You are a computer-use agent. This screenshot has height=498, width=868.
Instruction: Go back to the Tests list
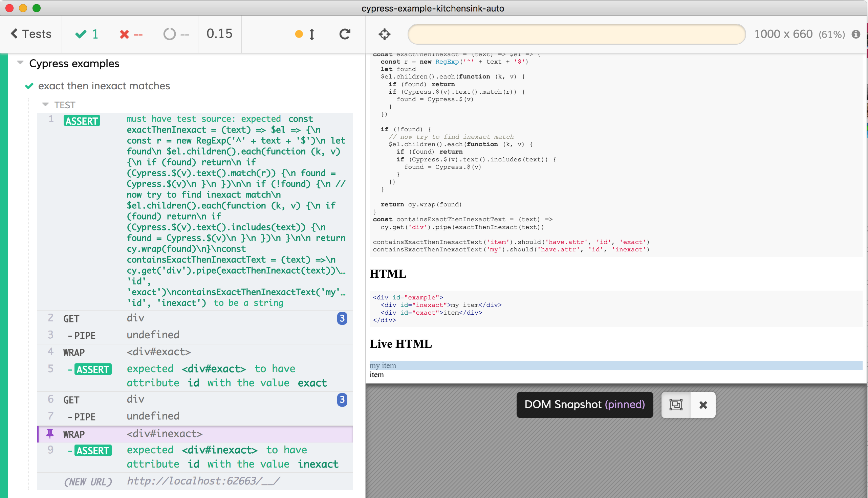pos(31,34)
